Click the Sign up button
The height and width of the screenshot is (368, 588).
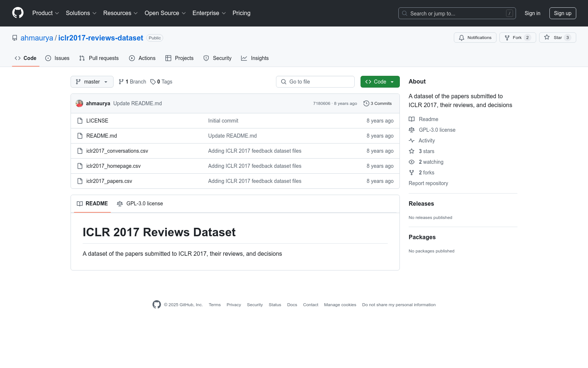click(563, 13)
